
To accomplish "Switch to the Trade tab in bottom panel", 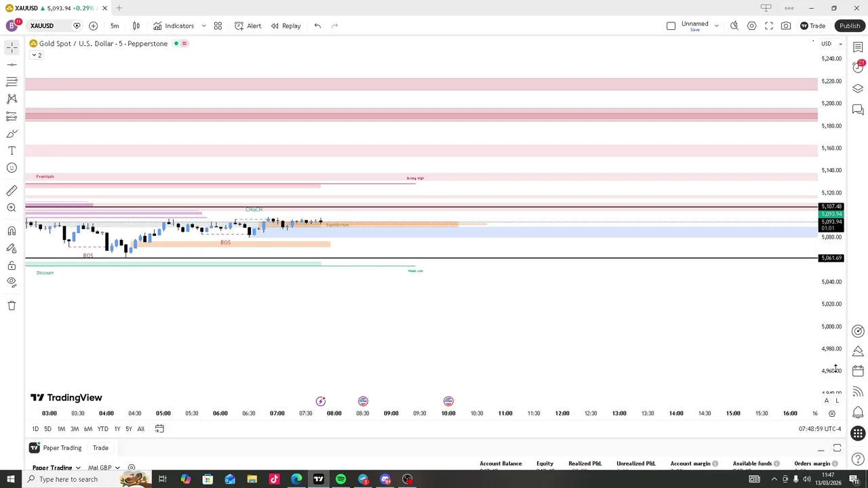I will [100, 448].
